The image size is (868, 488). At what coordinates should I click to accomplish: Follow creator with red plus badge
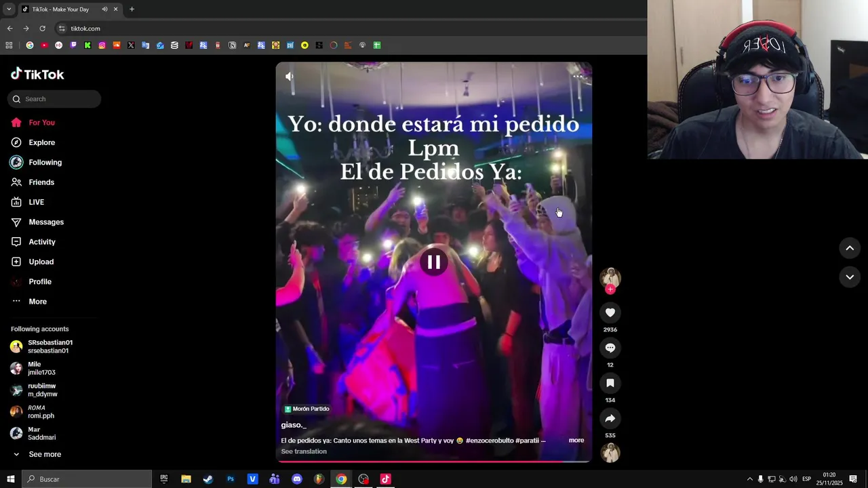tap(610, 289)
